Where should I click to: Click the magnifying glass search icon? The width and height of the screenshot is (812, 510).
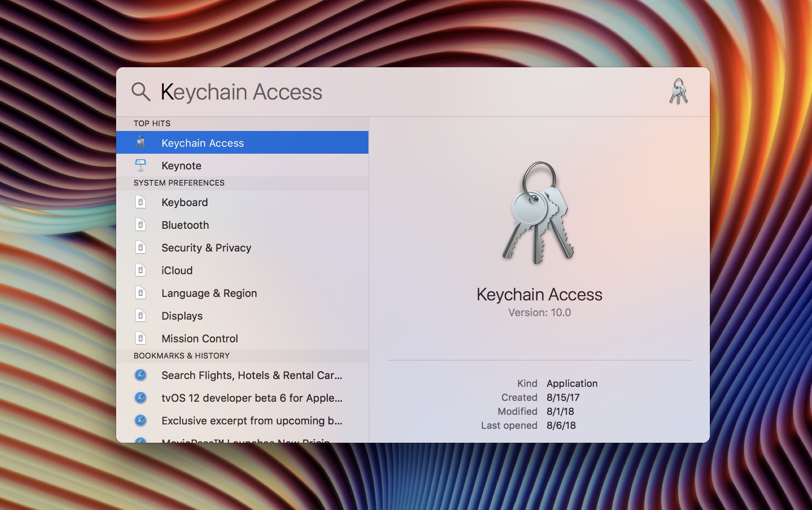(141, 92)
